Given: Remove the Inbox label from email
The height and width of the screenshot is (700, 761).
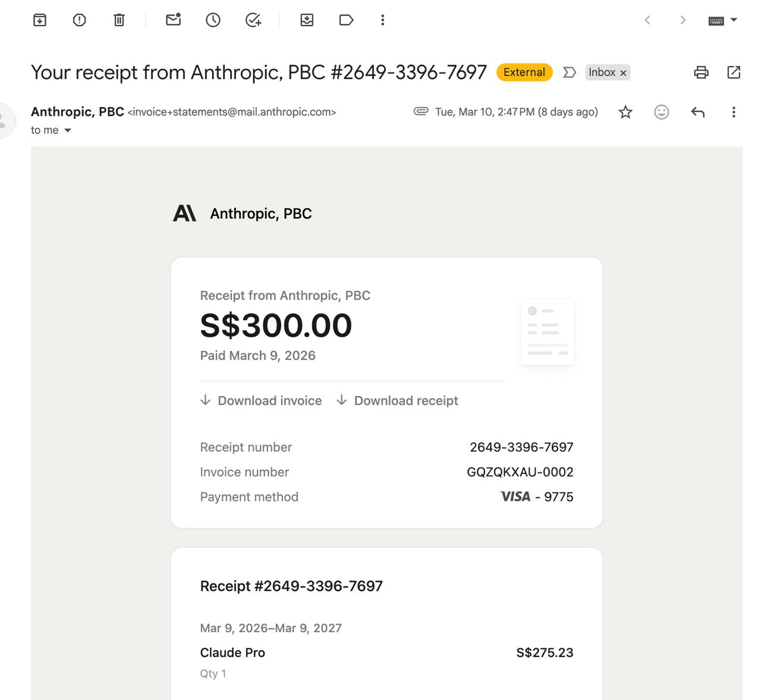Looking at the screenshot, I should 623,73.
